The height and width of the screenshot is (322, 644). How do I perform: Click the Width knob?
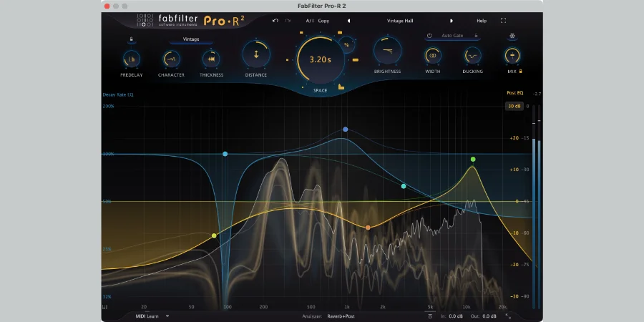[x=433, y=55]
